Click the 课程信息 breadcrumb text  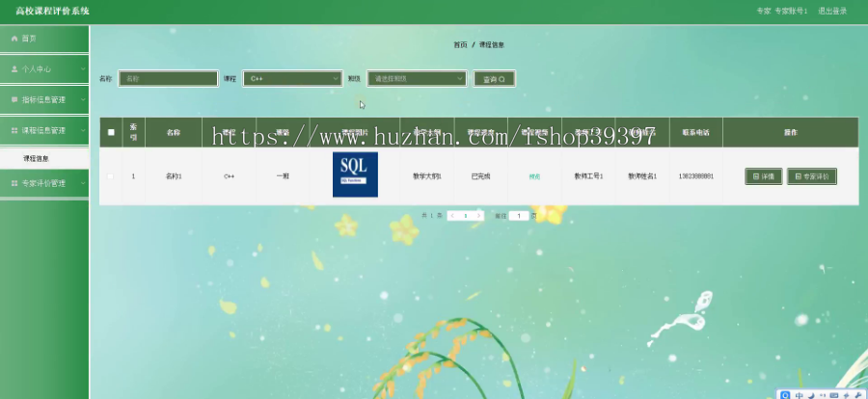[492, 45]
